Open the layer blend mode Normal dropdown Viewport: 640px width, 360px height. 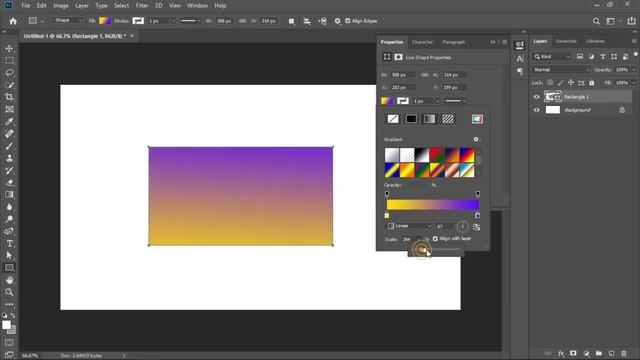561,70
